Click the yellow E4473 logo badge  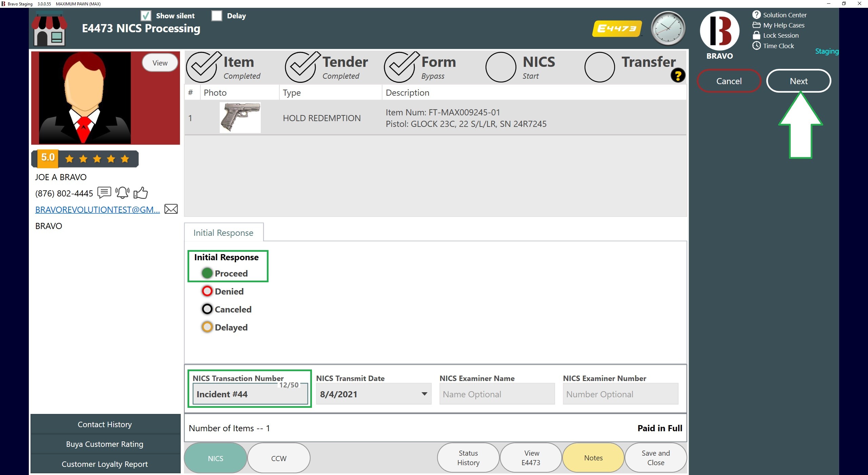click(617, 29)
